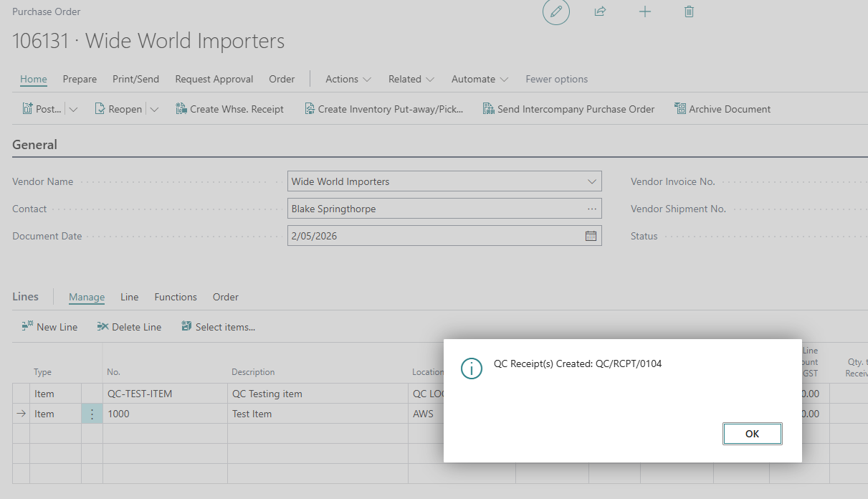Click Create Whse. Receipt action
868x499 pixels.
tap(229, 109)
